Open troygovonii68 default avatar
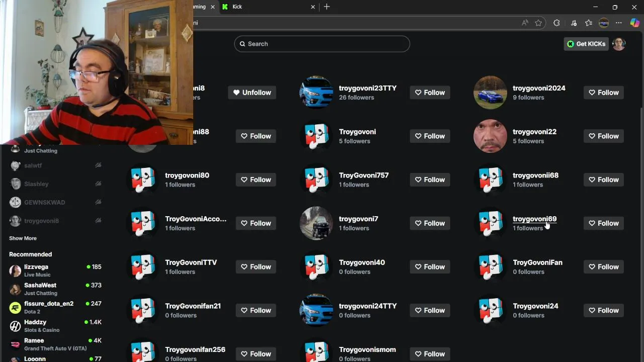 [490, 179]
